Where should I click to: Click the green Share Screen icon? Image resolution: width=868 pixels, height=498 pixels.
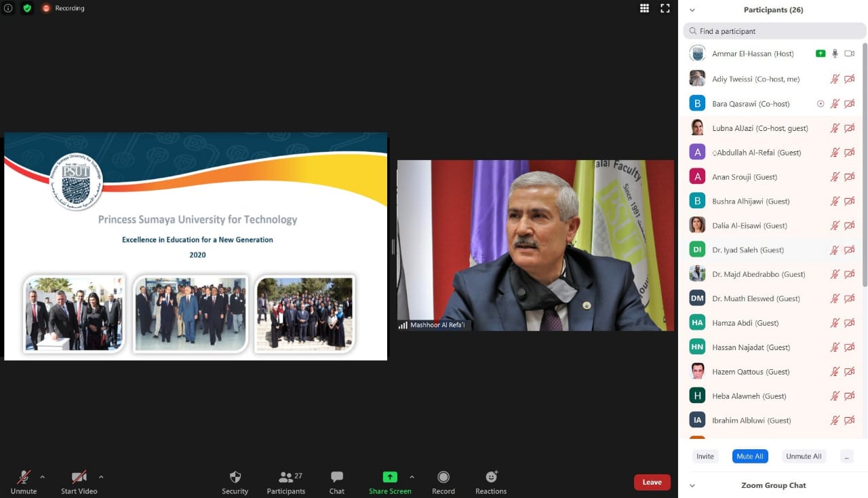point(390,478)
